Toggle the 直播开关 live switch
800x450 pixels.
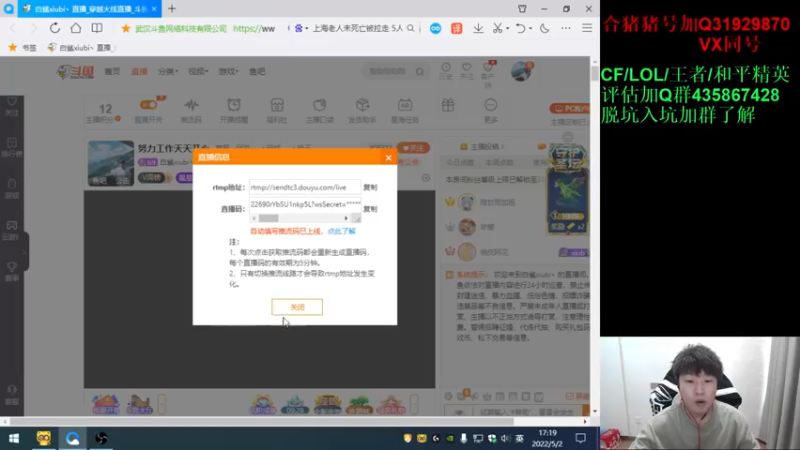click(x=148, y=111)
